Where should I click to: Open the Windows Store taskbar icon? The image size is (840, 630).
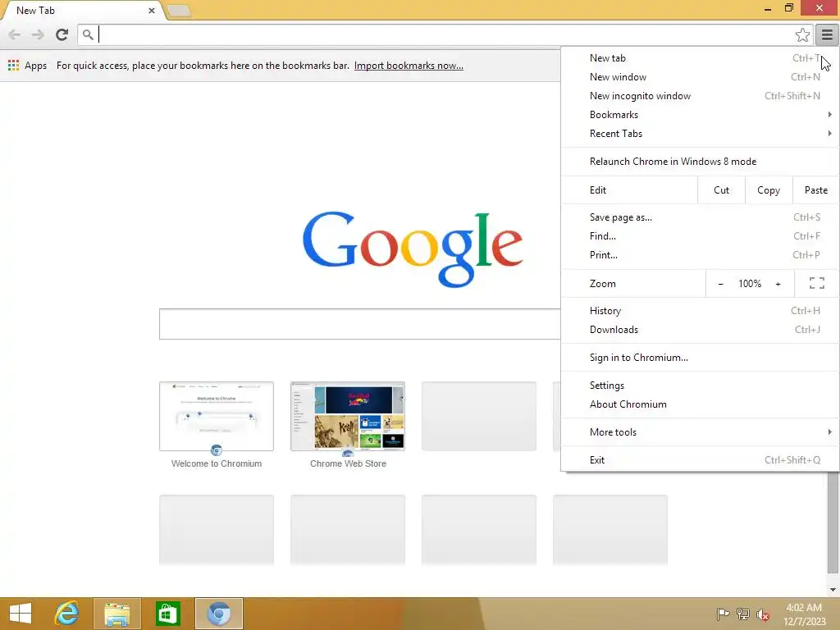click(x=167, y=614)
